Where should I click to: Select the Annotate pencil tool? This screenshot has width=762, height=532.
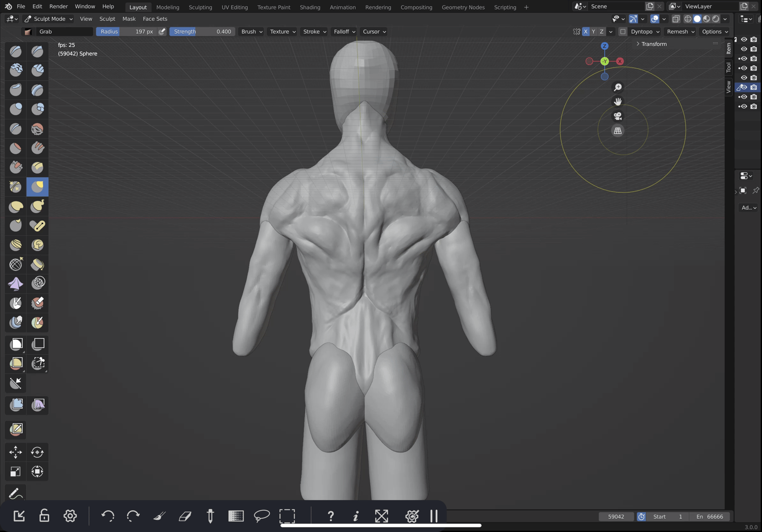click(x=16, y=493)
